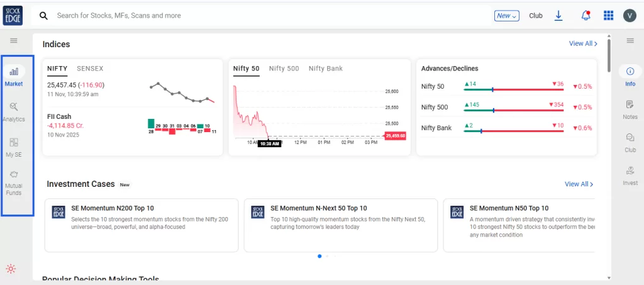644x285 pixels.
Task: View All indices link
Action: (x=583, y=43)
